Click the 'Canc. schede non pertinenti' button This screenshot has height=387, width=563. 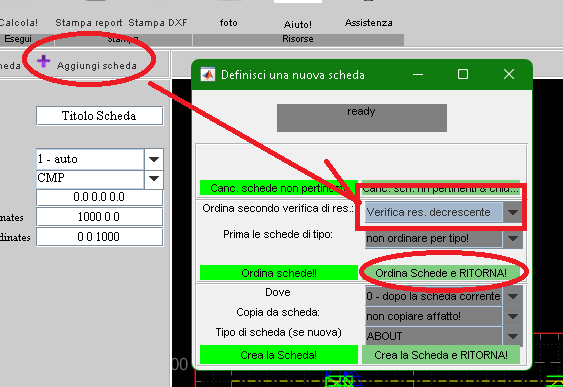coord(279,188)
